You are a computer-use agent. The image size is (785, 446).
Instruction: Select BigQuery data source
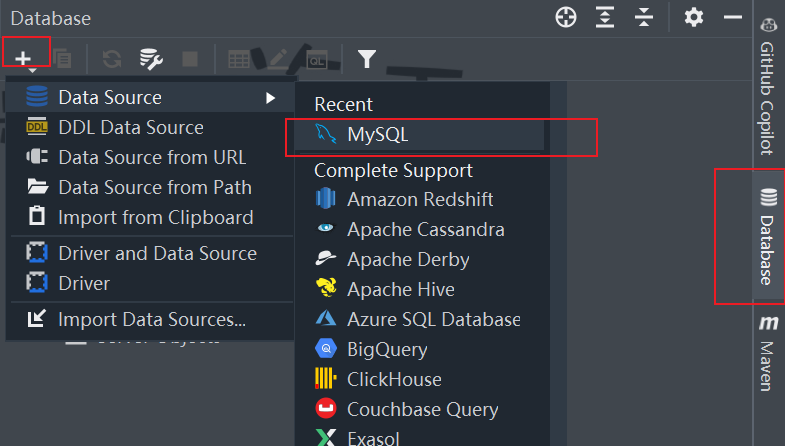click(420, 349)
